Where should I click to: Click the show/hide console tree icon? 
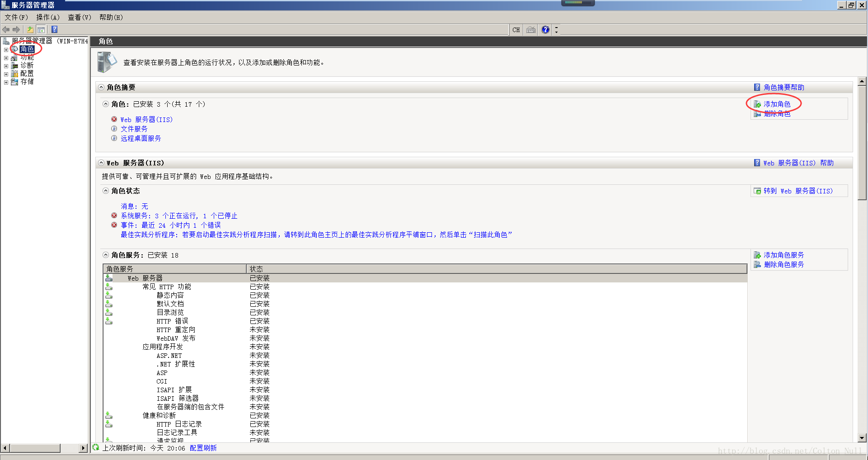41,30
